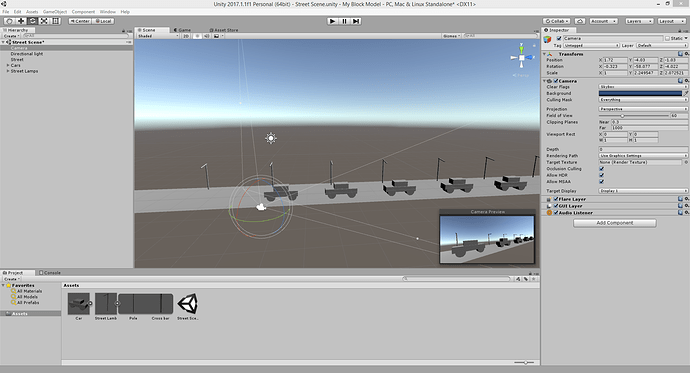Open Transform component gear settings
This screenshot has width=690, height=373.
point(686,54)
